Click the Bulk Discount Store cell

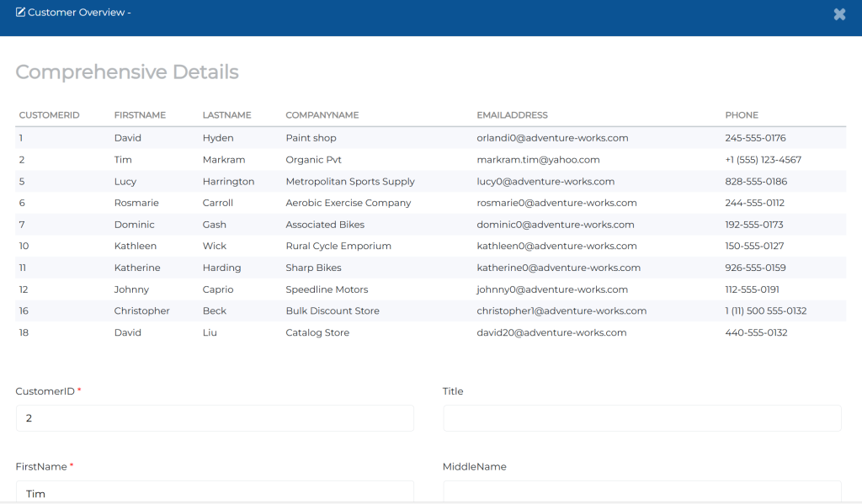coord(332,310)
